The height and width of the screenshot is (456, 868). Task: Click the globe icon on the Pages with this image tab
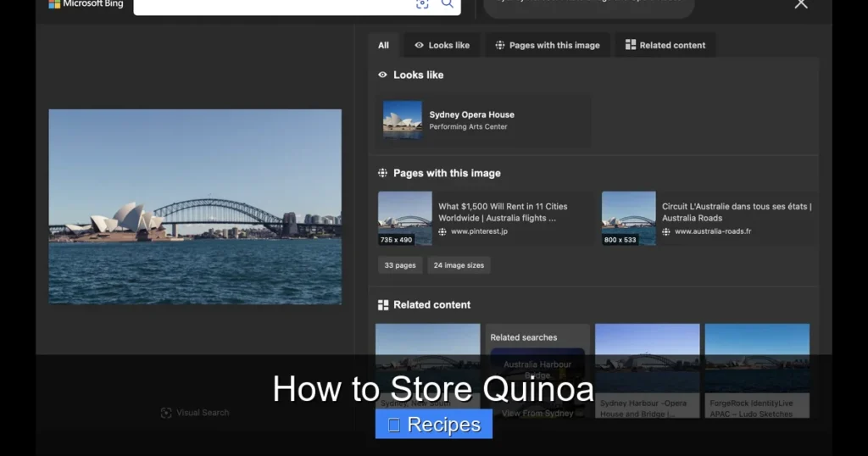pyautogui.click(x=500, y=46)
